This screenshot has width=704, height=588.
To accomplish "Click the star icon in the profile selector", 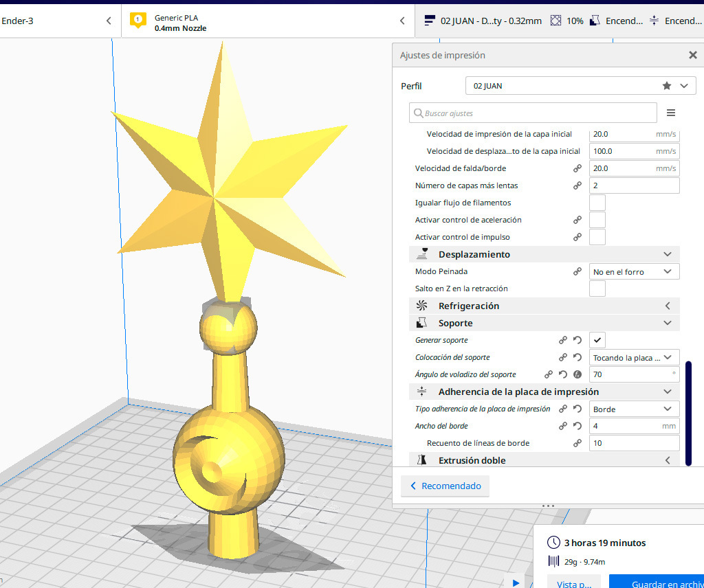I will (x=666, y=86).
